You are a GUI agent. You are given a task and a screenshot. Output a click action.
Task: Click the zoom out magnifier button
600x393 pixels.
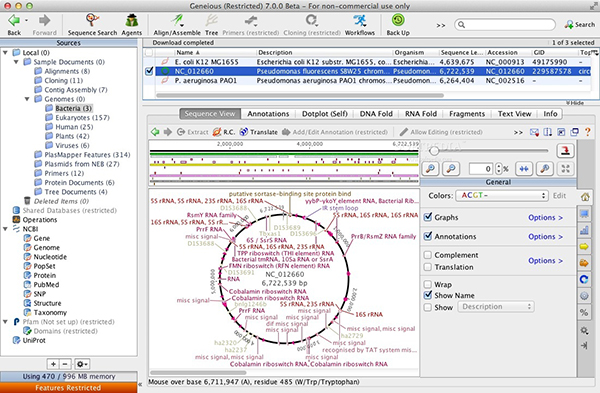coord(451,168)
